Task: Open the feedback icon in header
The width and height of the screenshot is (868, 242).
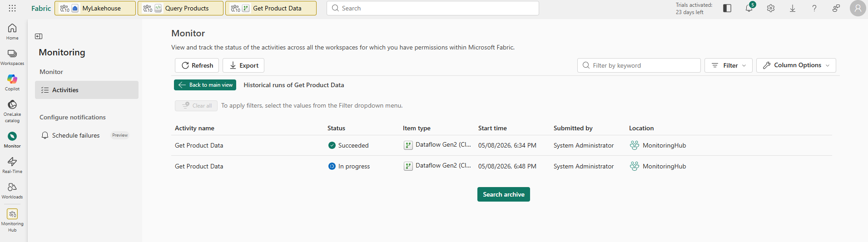Action: [836, 8]
